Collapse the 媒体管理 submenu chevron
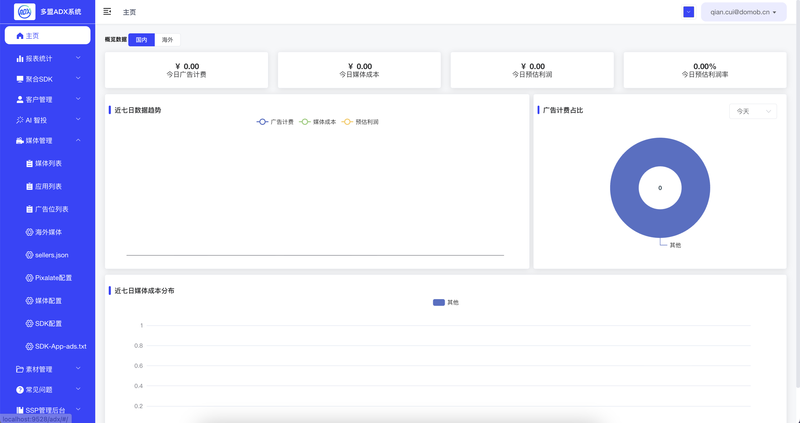The height and width of the screenshot is (423, 800). [x=78, y=140]
